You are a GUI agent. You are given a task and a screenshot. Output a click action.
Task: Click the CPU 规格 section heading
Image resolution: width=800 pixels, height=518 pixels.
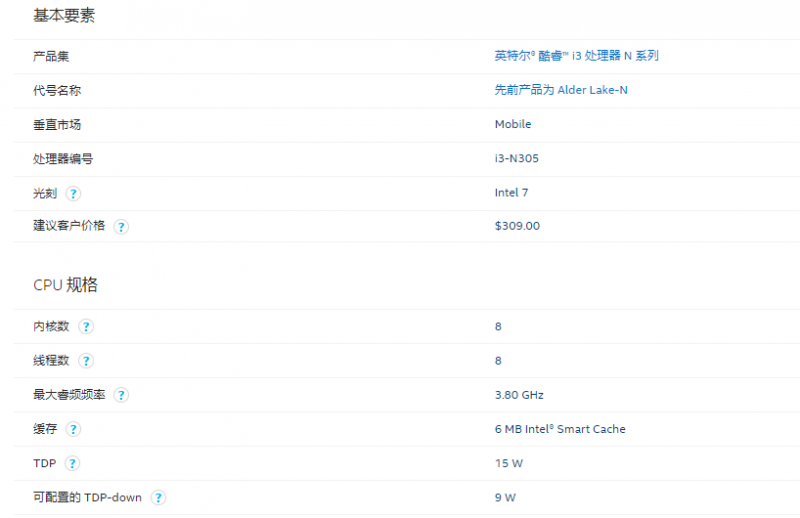65,285
